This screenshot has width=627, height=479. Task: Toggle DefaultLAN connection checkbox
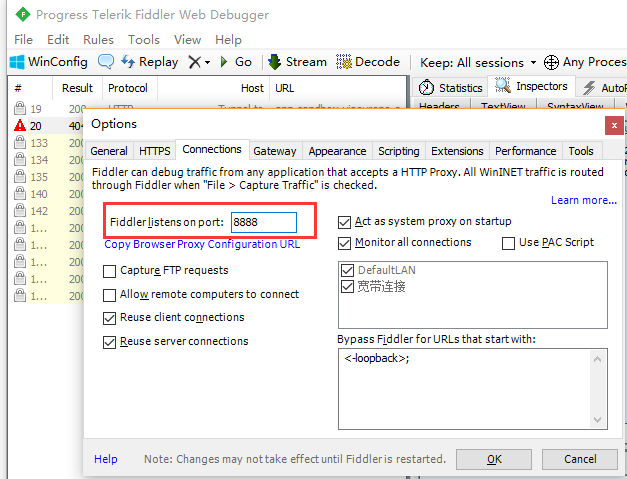347,271
